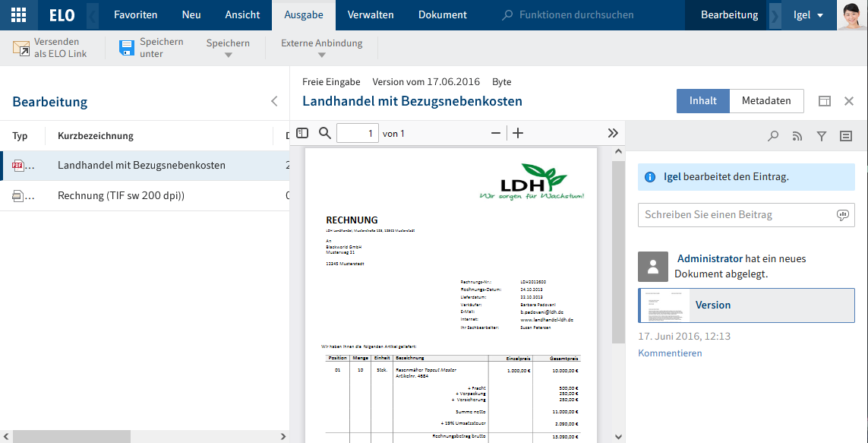
Task: Open the Verwalten ribbon tab
Action: pyautogui.click(x=371, y=15)
